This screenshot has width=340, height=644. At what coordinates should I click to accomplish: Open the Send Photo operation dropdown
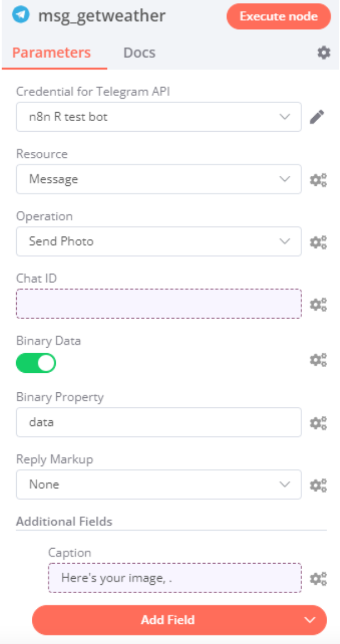(x=159, y=241)
